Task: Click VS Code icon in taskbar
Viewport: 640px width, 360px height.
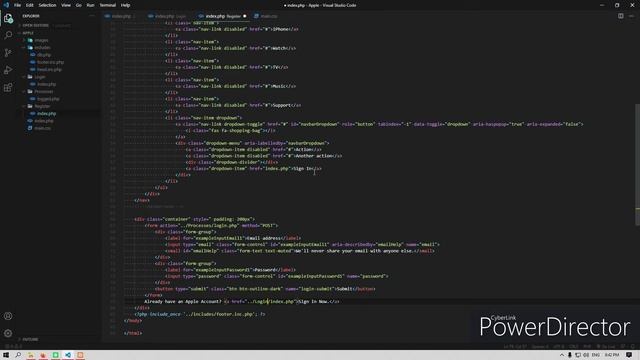Action: [68, 355]
